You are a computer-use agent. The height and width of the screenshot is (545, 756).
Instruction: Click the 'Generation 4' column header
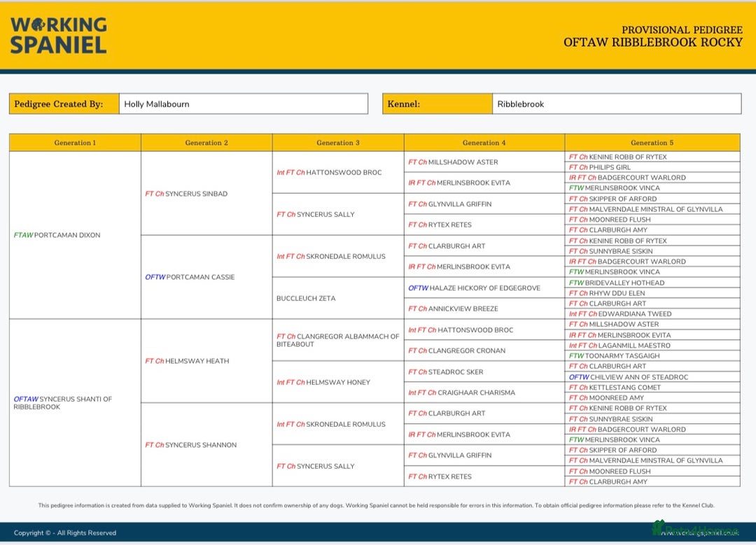(x=484, y=143)
